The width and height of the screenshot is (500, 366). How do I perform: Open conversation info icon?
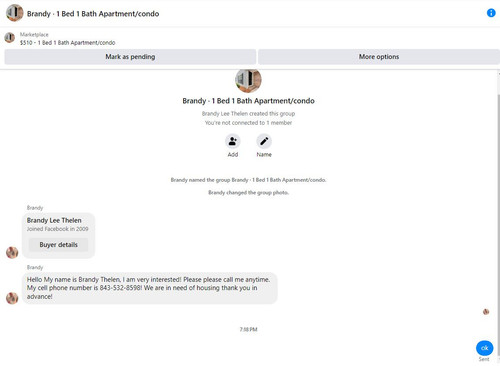[491, 13]
